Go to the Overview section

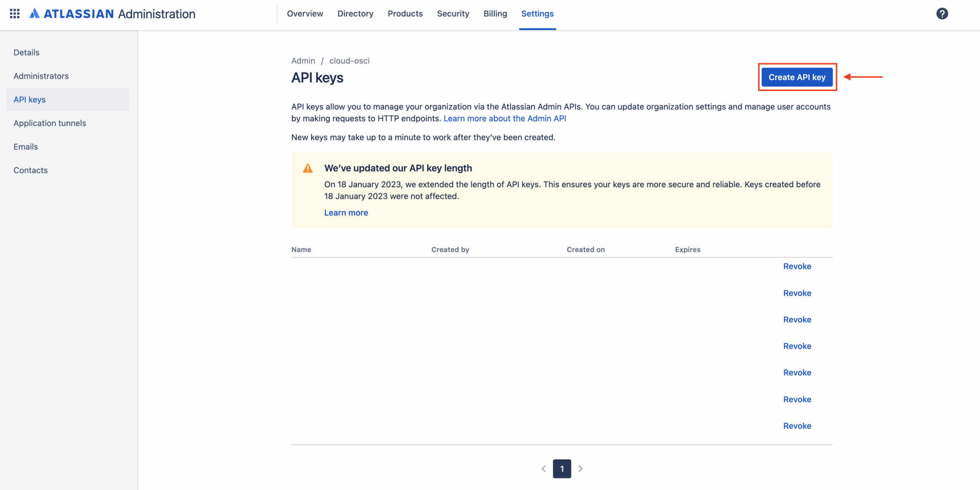pos(305,13)
